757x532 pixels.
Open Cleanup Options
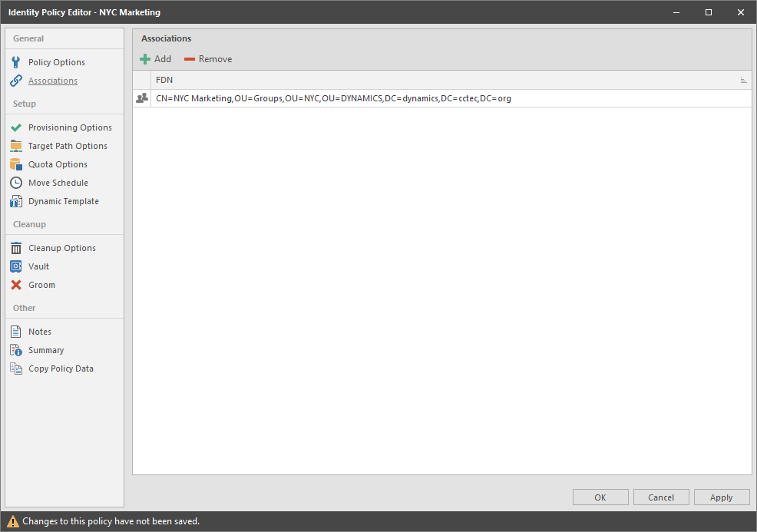tap(62, 248)
